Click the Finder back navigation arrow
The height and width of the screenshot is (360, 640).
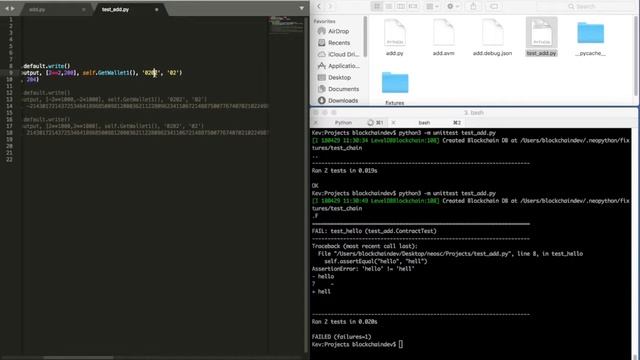[319, 6]
